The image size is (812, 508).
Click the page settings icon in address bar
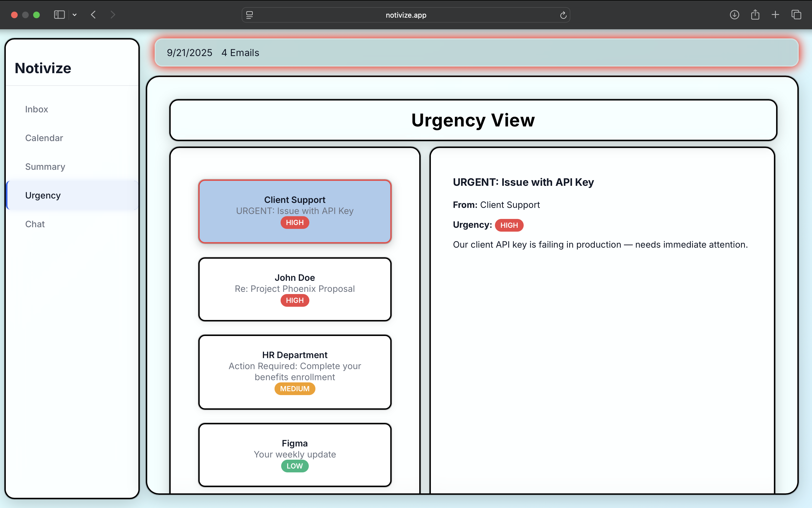click(x=249, y=15)
